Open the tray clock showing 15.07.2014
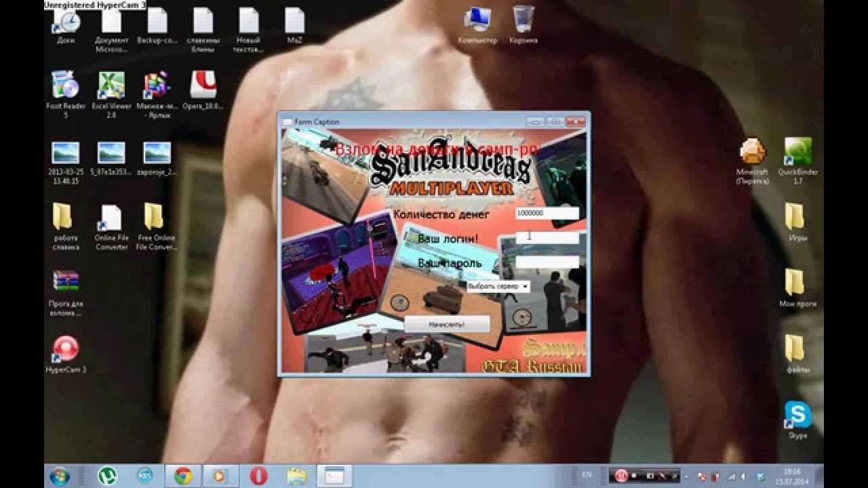Viewport: 868px width, 488px height. (x=791, y=476)
